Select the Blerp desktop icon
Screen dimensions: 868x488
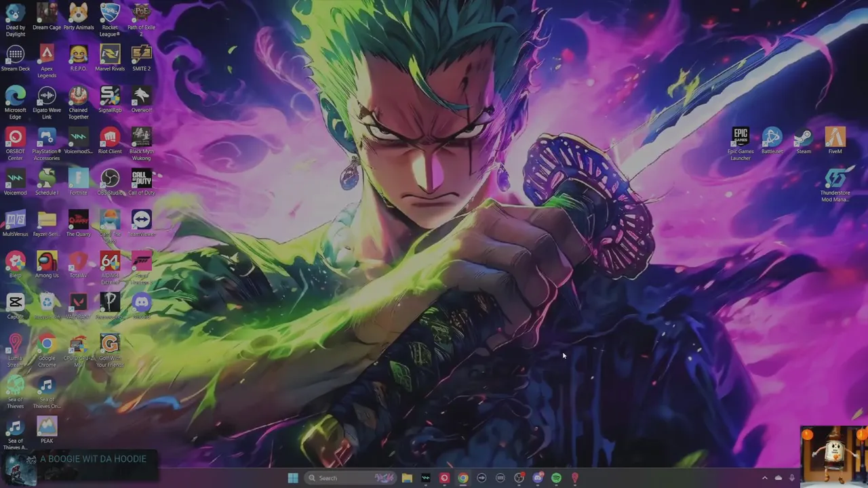click(15, 261)
